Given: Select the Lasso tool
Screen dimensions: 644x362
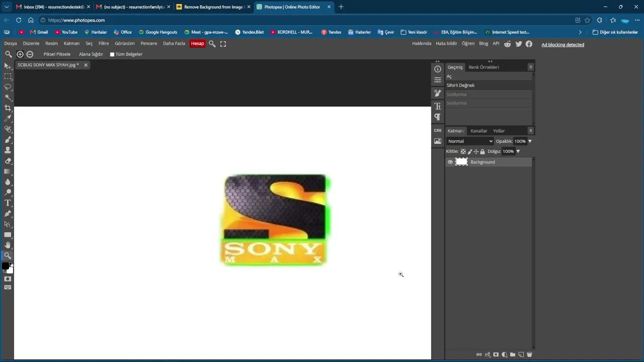Looking at the screenshot, I should [8, 87].
